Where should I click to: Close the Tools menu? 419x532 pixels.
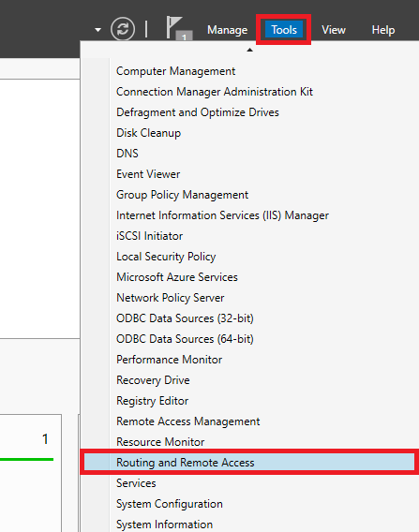pos(284,30)
